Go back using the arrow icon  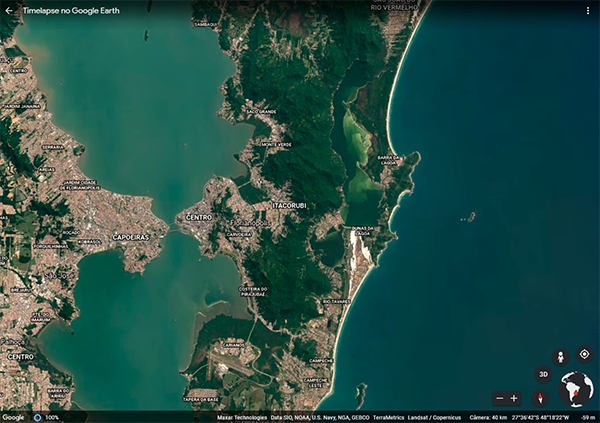pos(8,11)
